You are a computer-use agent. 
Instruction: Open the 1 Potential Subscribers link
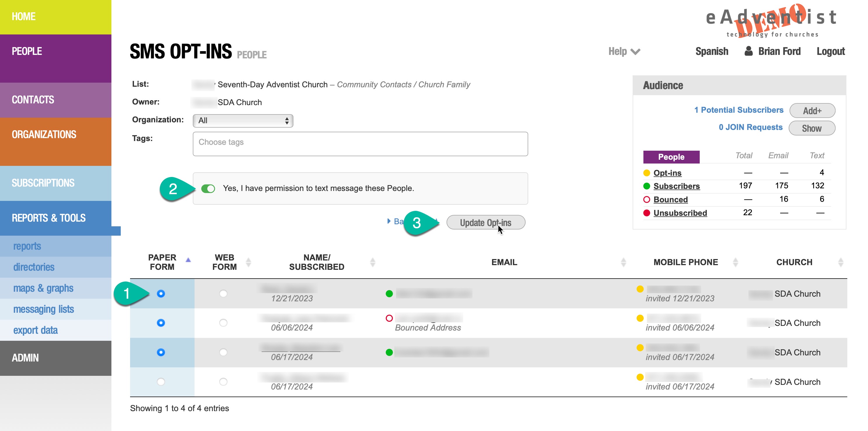point(738,110)
